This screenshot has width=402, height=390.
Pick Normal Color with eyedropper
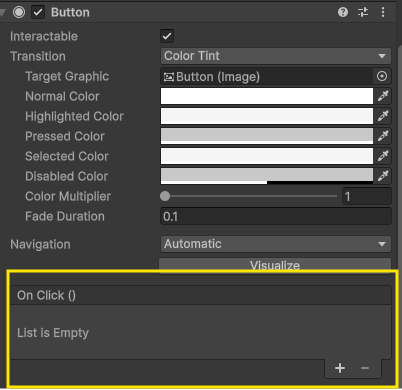click(x=383, y=96)
